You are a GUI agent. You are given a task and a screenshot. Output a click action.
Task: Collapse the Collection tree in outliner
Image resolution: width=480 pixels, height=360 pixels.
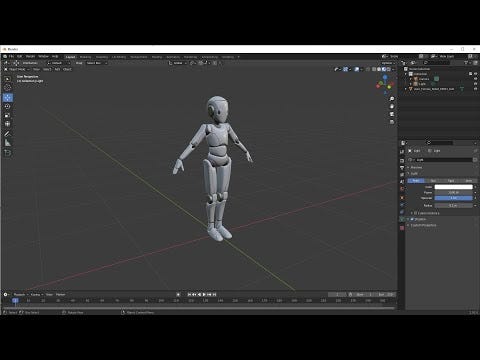click(406, 74)
